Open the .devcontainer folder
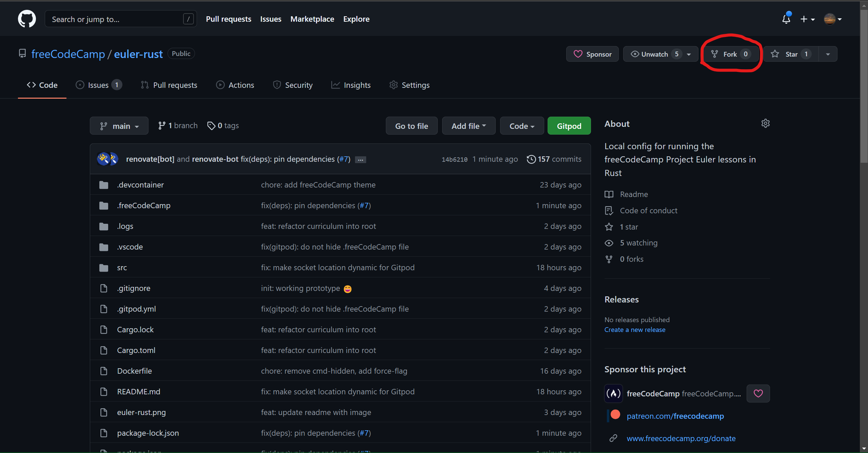This screenshot has width=868, height=453. (140, 185)
